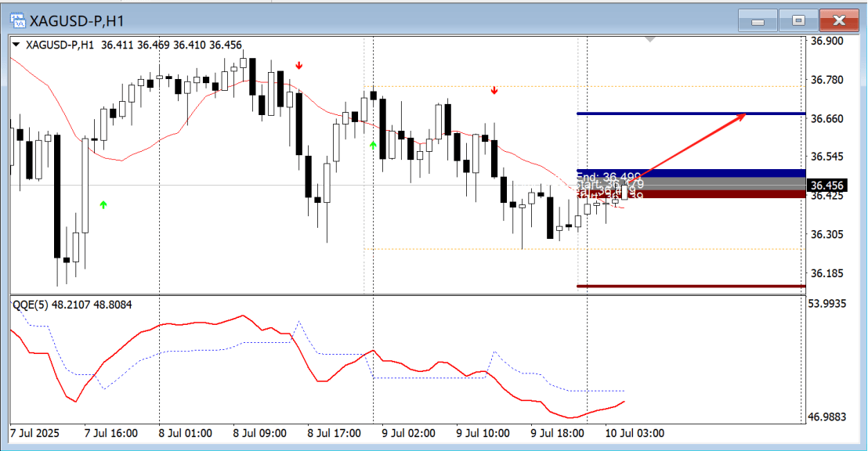Minimize the XAGUSD-P,H1 chart window
The width and height of the screenshot is (868, 451).
pos(758,20)
